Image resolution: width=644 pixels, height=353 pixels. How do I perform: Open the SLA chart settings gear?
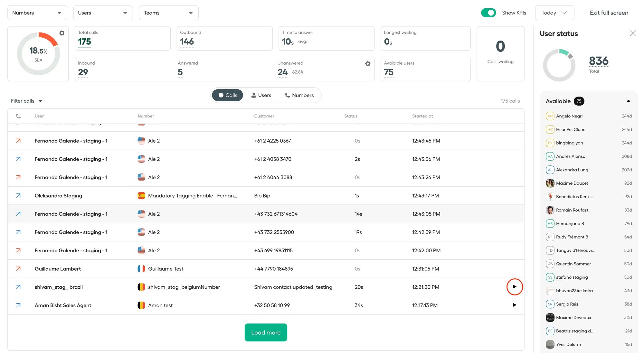(x=62, y=33)
